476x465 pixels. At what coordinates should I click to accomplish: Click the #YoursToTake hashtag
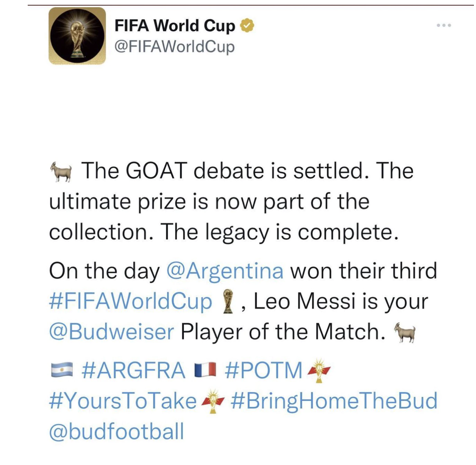(x=123, y=401)
